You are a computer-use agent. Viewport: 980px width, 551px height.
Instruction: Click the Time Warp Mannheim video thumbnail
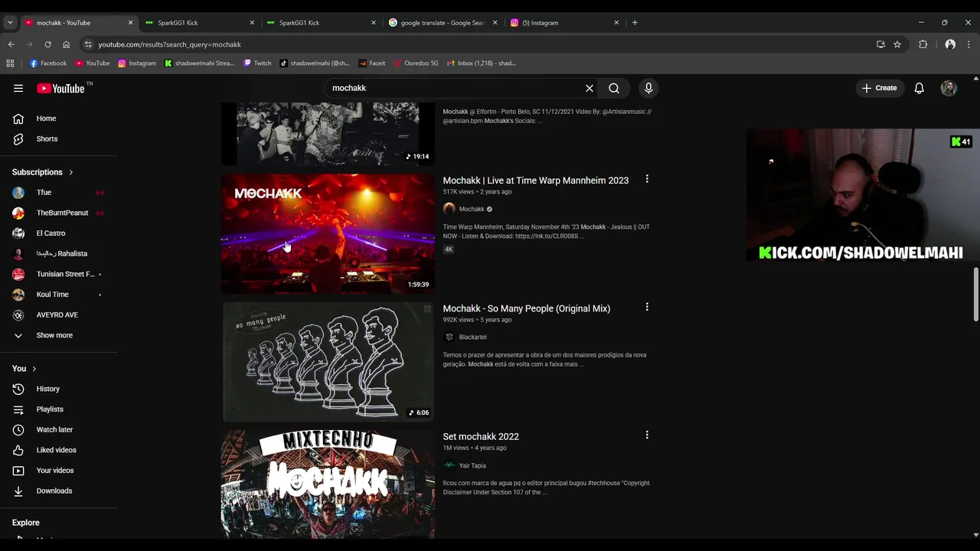tap(328, 233)
